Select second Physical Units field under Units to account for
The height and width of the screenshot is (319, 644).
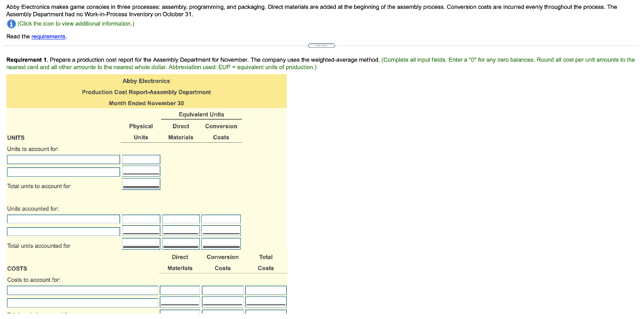(141, 171)
